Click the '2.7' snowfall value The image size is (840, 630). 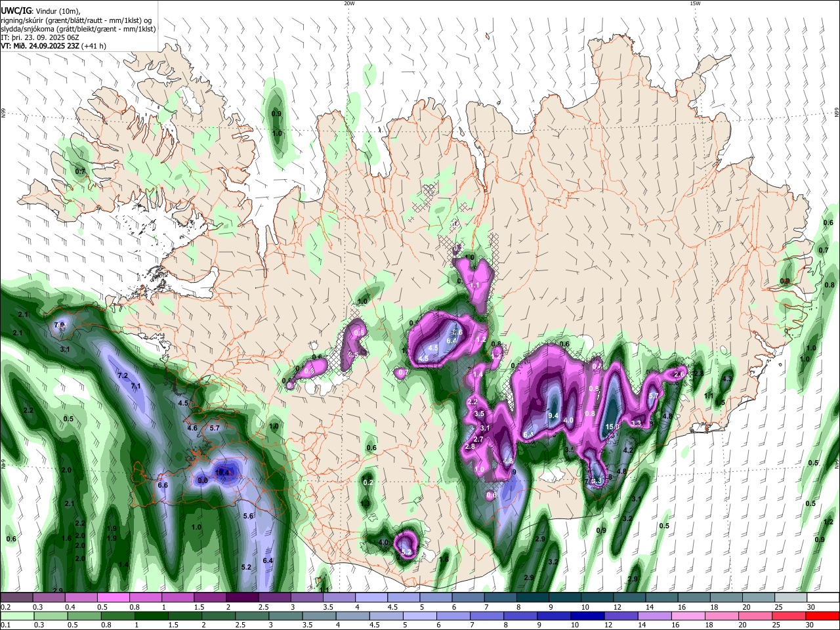(478, 440)
